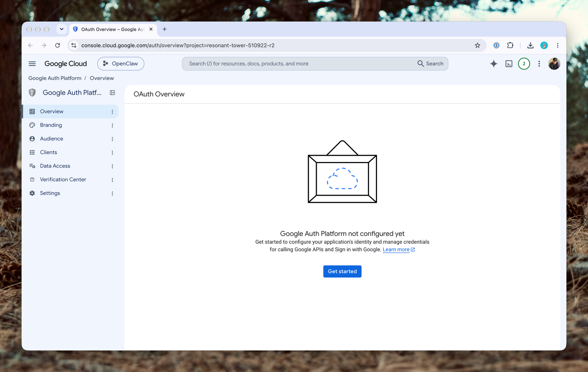
Task: View site information icon in address bar
Action: tap(74, 45)
